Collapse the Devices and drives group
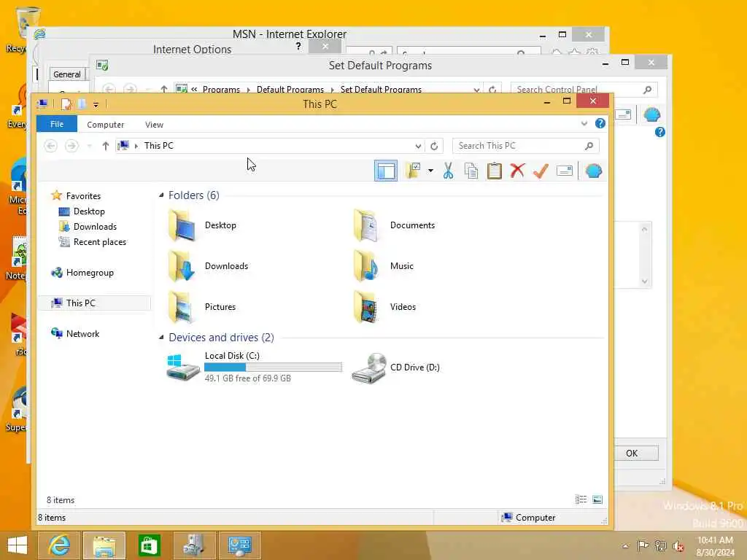The image size is (747, 560). (161, 337)
